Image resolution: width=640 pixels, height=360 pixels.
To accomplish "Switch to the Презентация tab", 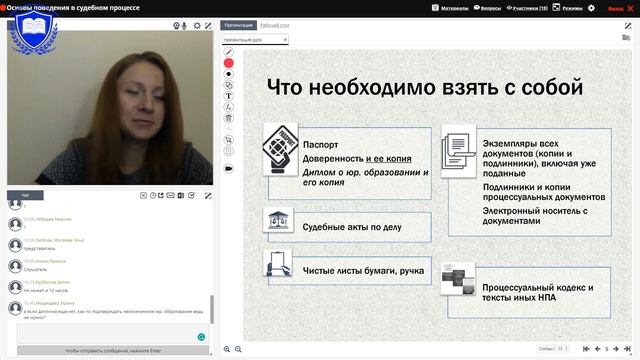I will [239, 25].
